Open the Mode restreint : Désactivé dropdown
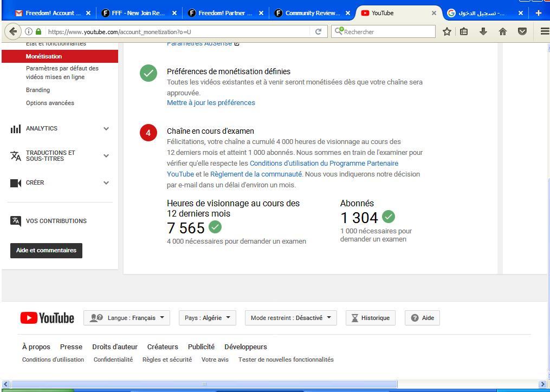The width and height of the screenshot is (550, 392). (291, 318)
